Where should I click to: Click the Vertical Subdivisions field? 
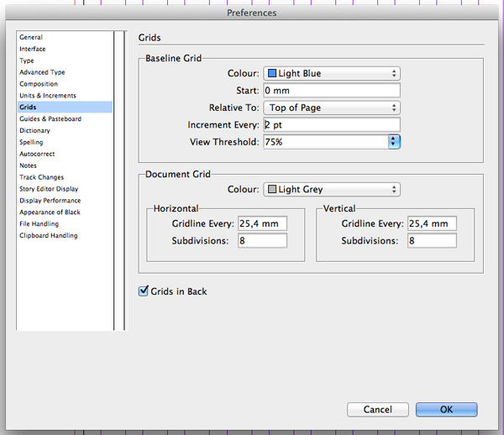pyautogui.click(x=432, y=241)
